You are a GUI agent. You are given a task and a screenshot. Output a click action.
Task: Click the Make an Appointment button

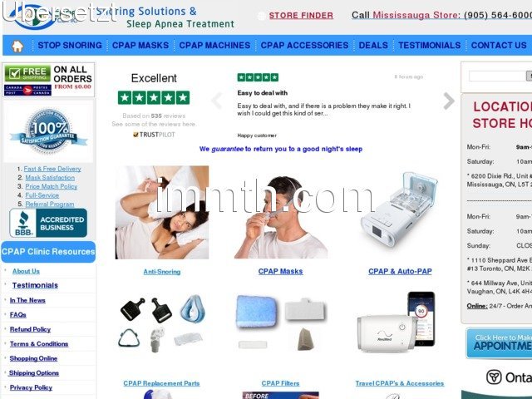click(x=499, y=343)
